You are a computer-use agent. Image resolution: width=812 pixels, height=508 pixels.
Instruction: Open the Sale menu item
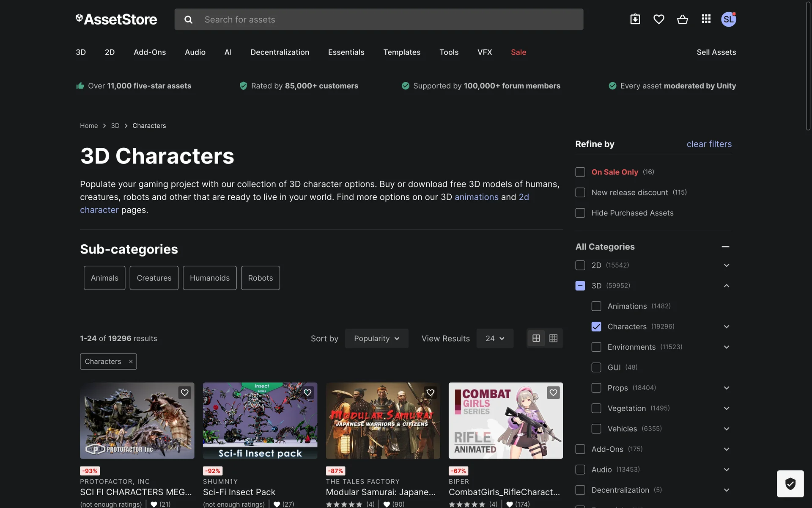point(518,52)
